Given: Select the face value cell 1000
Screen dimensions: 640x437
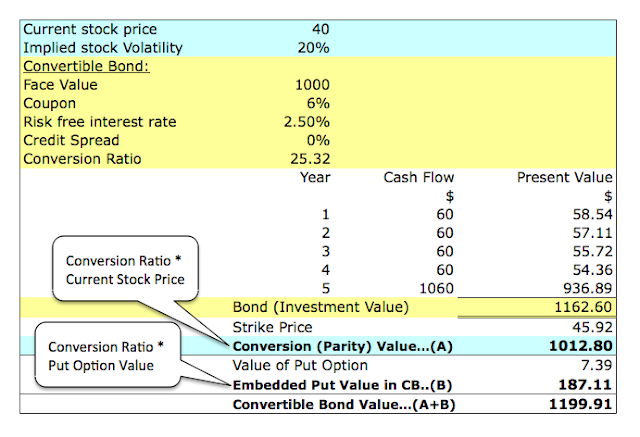Looking at the screenshot, I should point(312,85).
